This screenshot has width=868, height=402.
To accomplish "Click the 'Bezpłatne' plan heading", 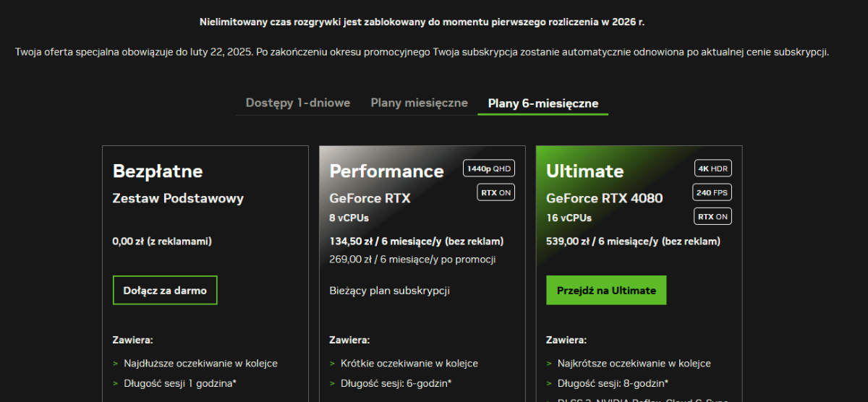I will (158, 171).
